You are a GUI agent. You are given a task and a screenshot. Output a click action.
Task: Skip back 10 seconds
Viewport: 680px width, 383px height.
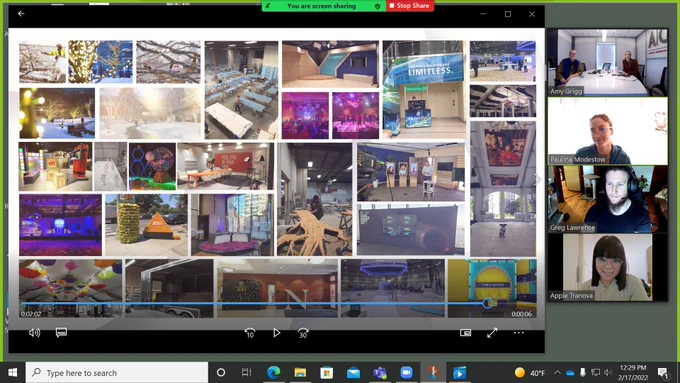[x=250, y=333]
